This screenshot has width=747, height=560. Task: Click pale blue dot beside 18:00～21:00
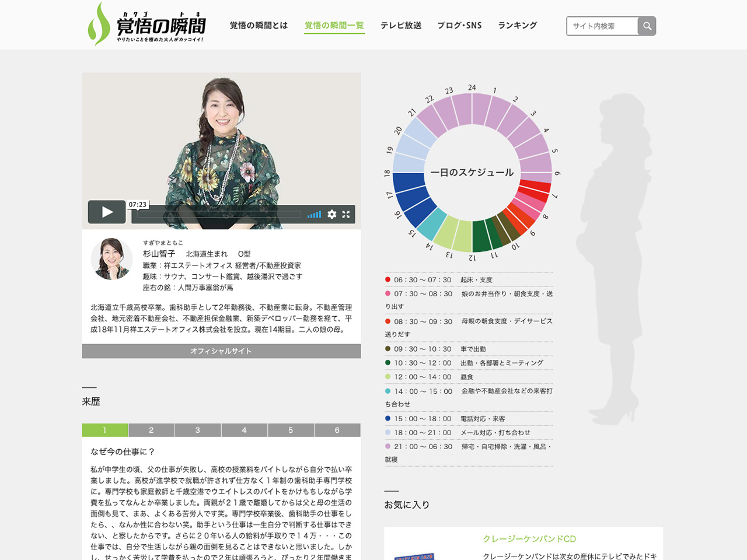click(x=388, y=432)
